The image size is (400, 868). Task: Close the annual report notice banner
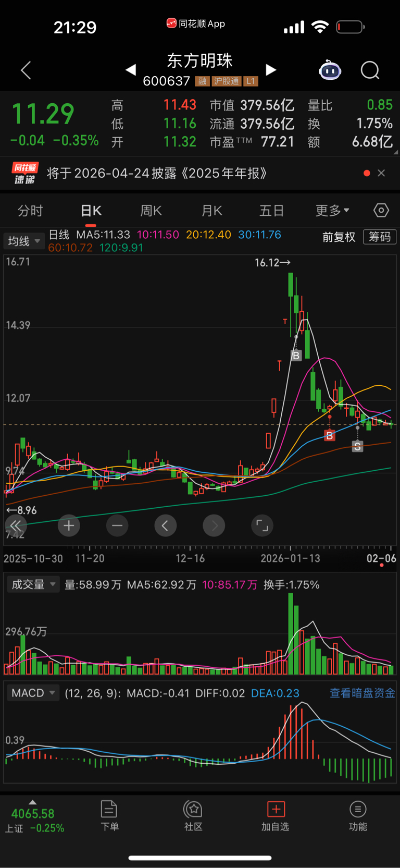(x=381, y=173)
